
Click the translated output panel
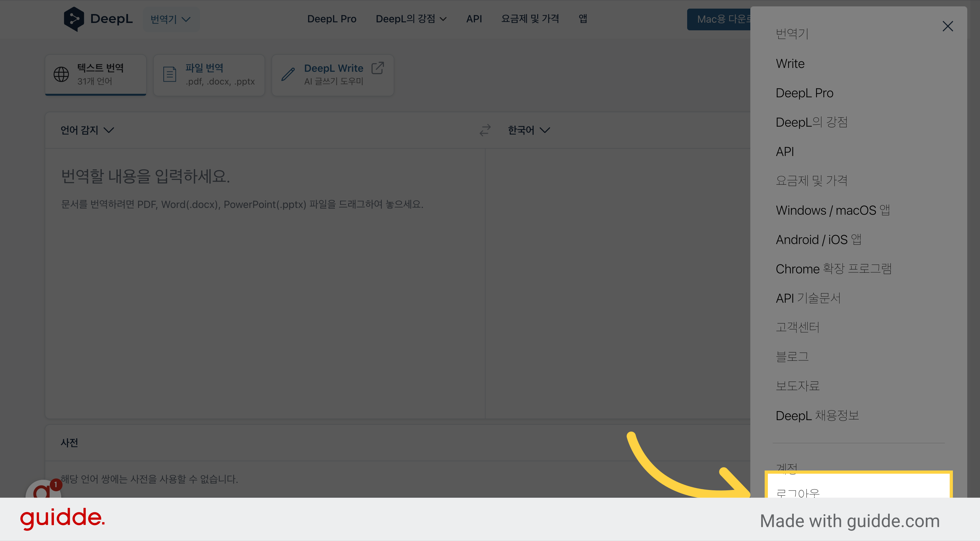[618, 284]
